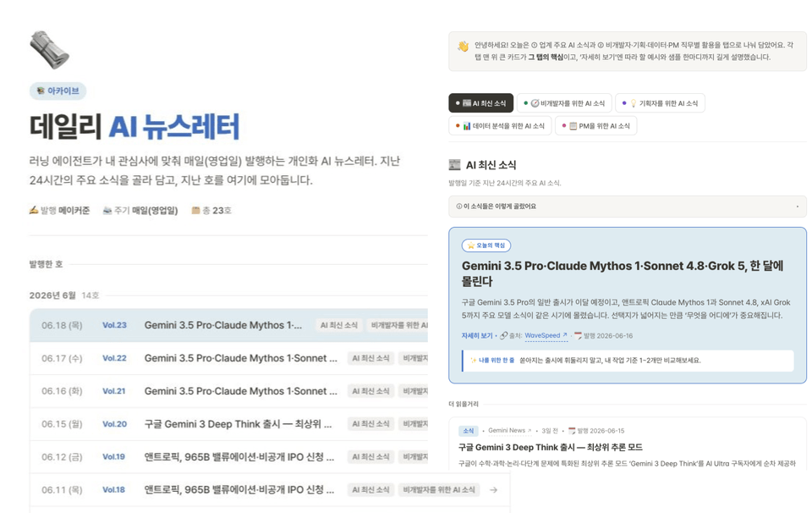The width and height of the screenshot is (812, 513).
Task: Open the WaveSpeed source link
Action: [546, 336]
